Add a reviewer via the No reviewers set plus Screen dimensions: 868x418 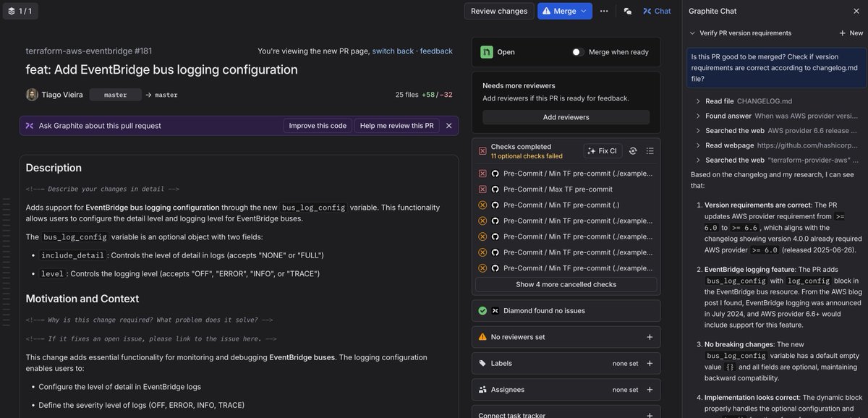tap(650, 337)
